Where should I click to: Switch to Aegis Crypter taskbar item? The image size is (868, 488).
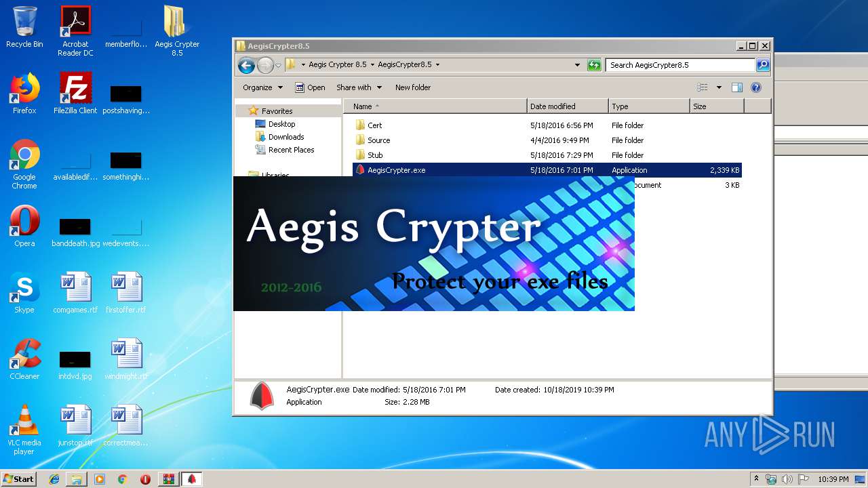pyautogui.click(x=192, y=479)
